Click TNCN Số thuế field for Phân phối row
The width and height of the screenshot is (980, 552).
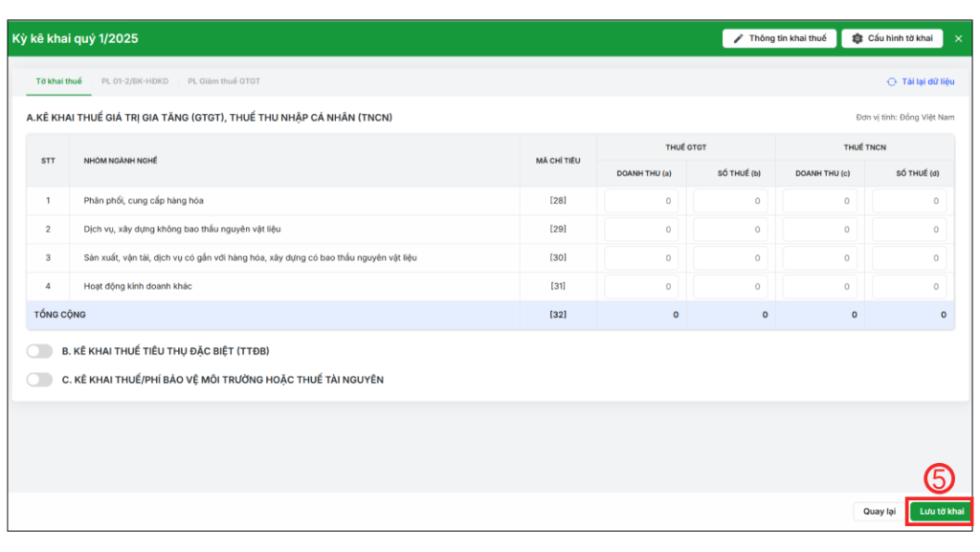(909, 201)
